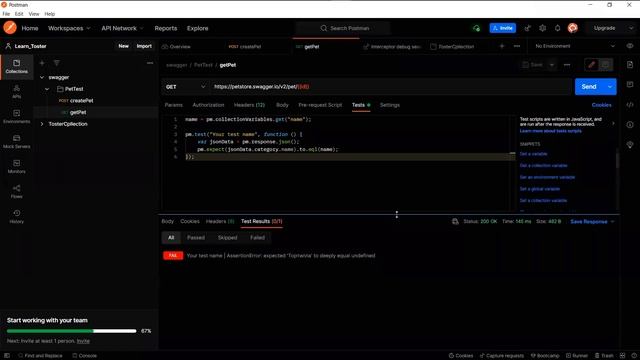Click the team progress bar
The image size is (640, 360).
(71, 331)
